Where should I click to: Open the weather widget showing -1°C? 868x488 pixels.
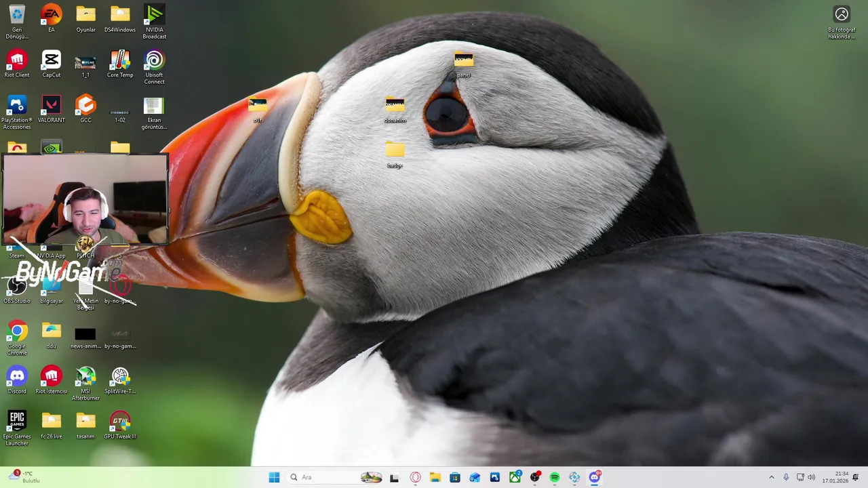pyautogui.click(x=24, y=477)
